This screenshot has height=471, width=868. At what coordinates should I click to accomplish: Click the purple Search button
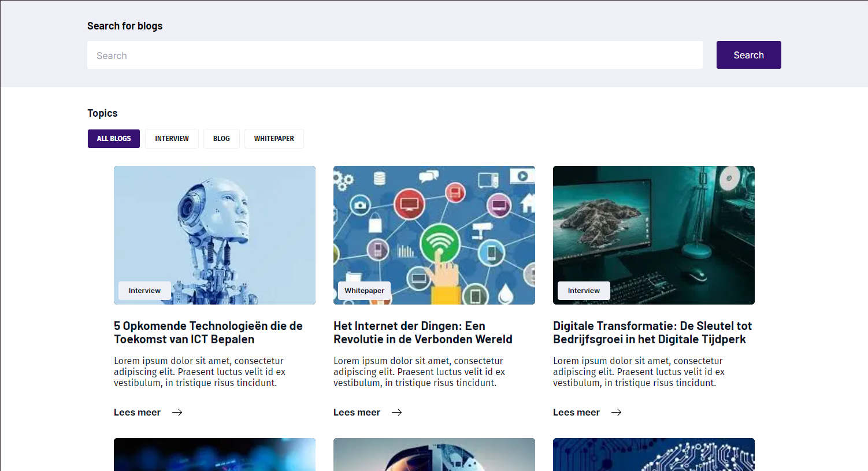pyautogui.click(x=748, y=55)
